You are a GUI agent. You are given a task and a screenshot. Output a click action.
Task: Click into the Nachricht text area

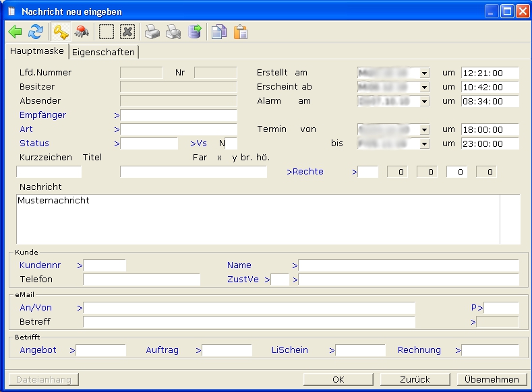click(256, 219)
